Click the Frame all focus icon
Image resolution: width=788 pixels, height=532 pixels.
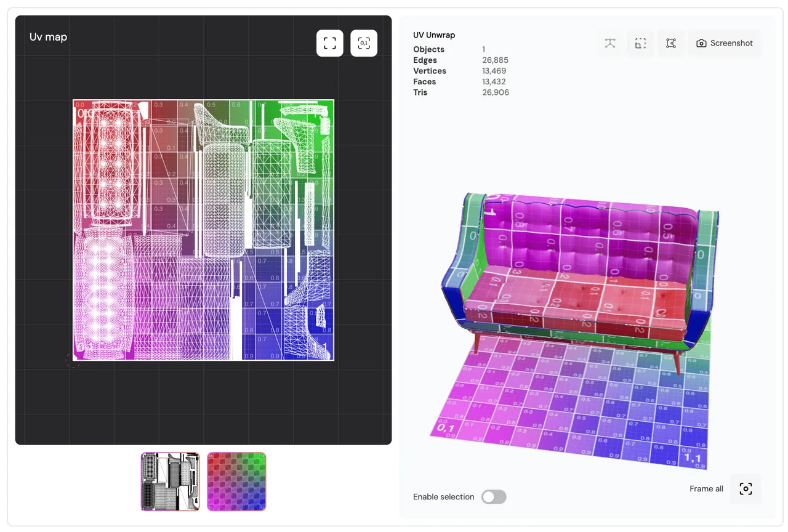(x=746, y=489)
